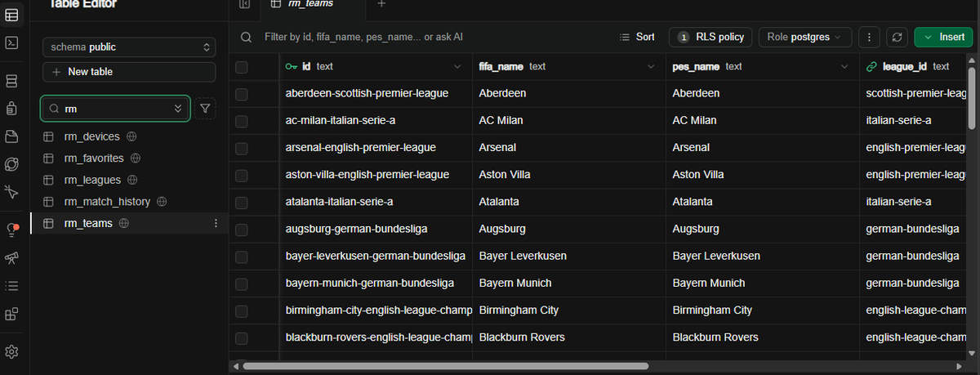Click the Atalanta row italian-serie-a league_id cell

coord(913,202)
